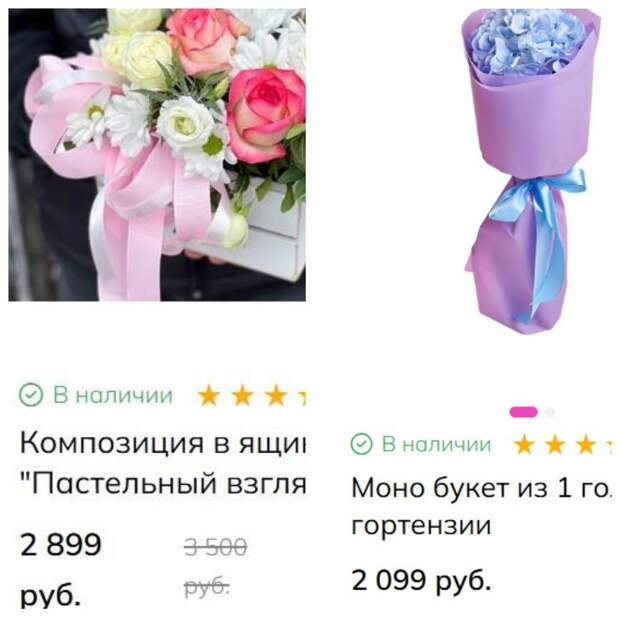Select the active pink carousel indicator
This screenshot has width=620, height=620.
coord(524,412)
